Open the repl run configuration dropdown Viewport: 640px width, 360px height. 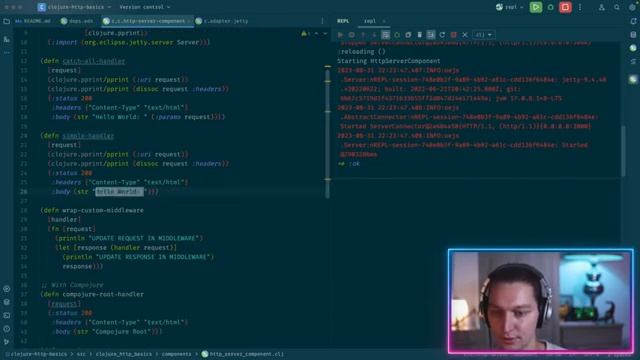[509, 7]
